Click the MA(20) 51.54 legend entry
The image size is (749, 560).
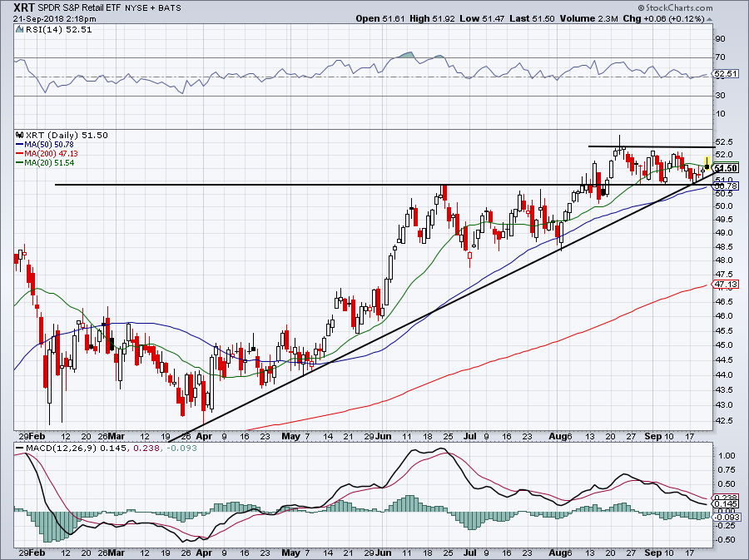tap(49, 162)
